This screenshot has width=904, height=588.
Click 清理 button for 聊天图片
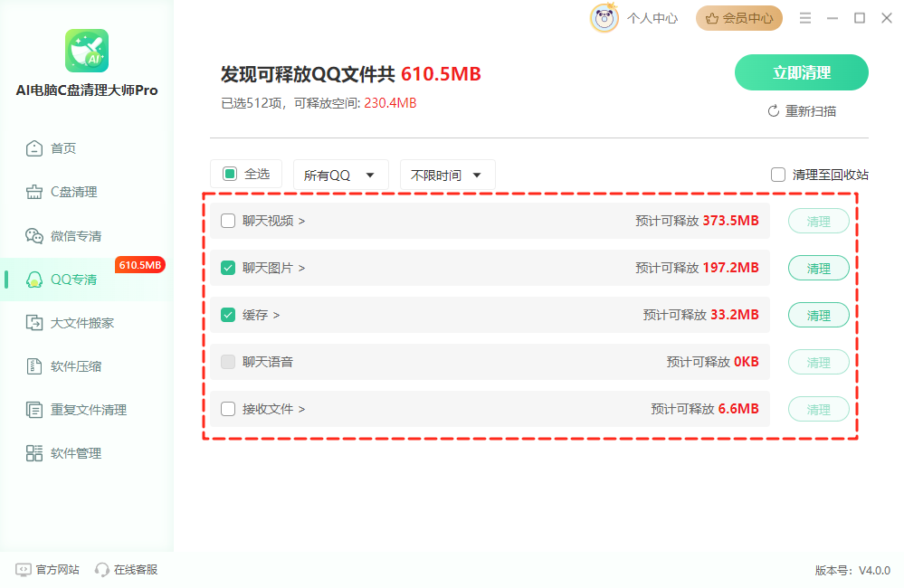tap(819, 268)
